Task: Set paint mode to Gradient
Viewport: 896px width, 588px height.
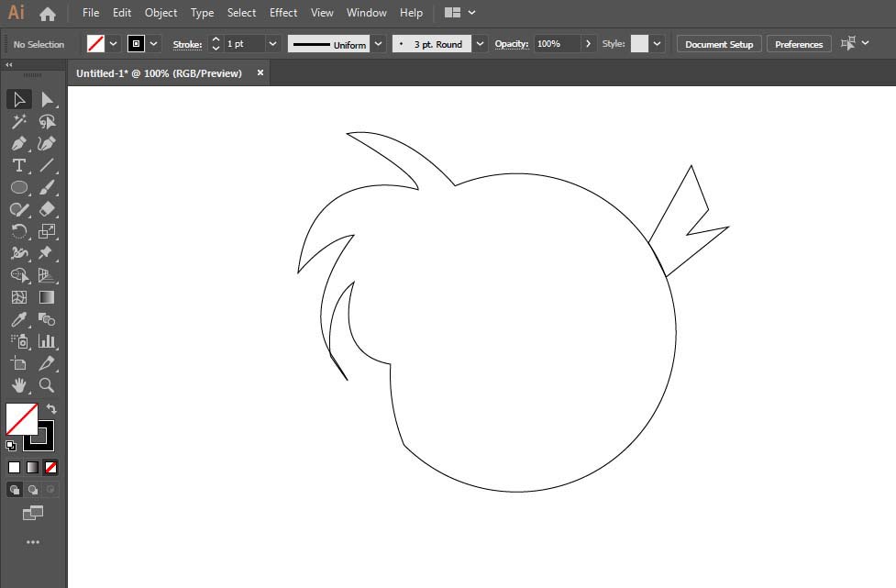Action: [33, 468]
